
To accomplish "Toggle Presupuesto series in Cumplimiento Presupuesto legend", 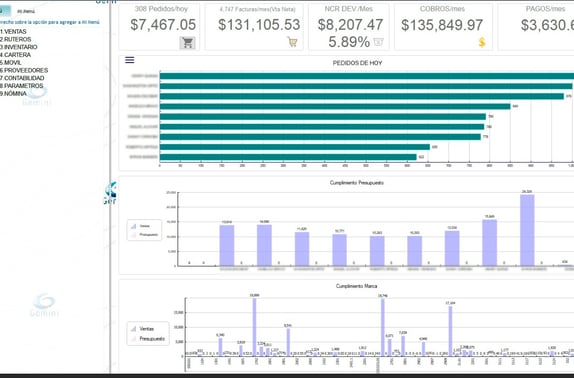I will click(x=145, y=235).
